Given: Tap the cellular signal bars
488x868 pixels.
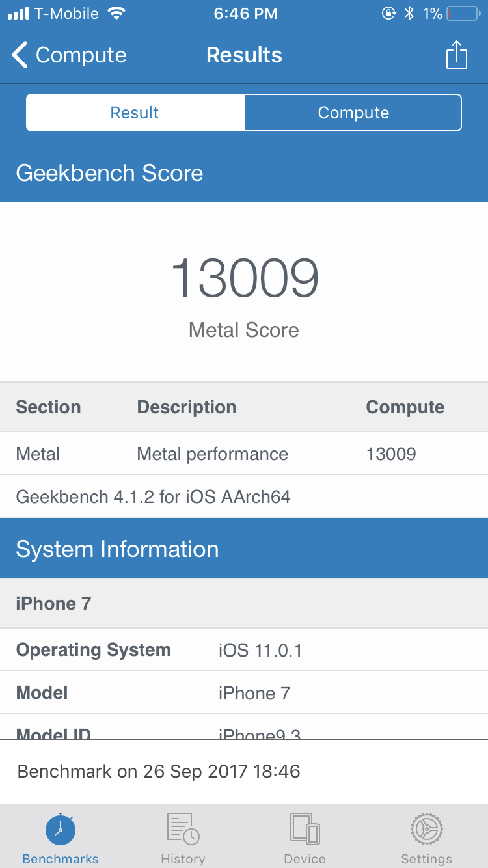Looking at the screenshot, I should tap(19, 13).
